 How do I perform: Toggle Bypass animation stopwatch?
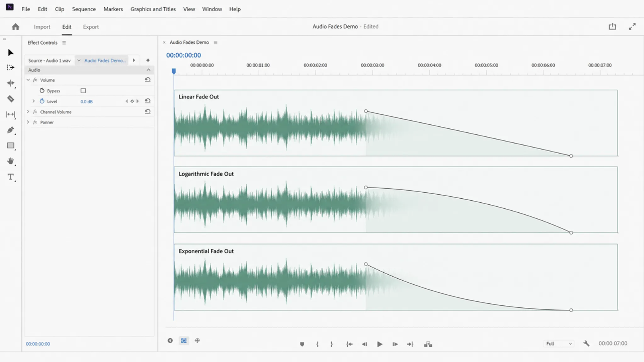point(42,90)
